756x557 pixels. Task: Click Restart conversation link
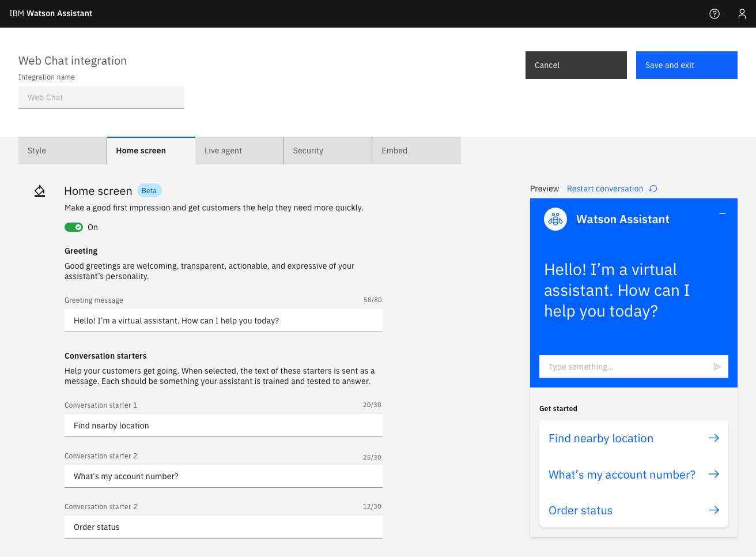coord(605,189)
